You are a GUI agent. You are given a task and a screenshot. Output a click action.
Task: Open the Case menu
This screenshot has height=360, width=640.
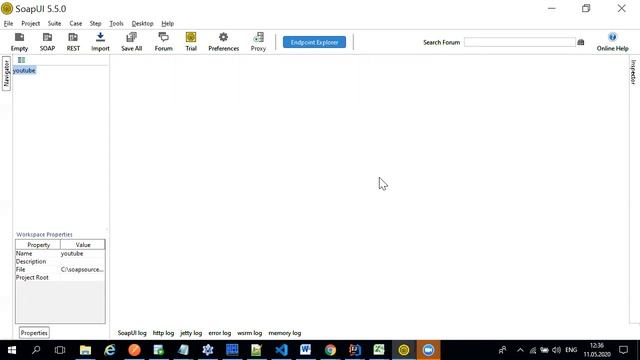click(x=76, y=23)
